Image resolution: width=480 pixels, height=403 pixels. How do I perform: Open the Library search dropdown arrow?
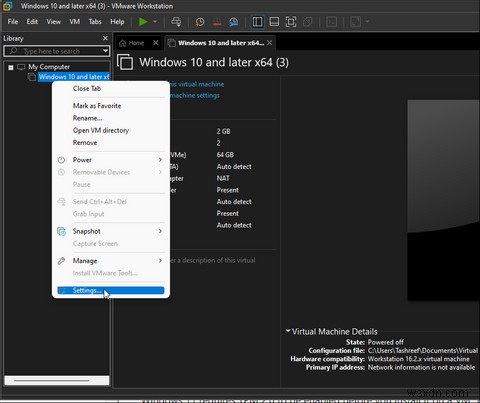click(x=106, y=51)
